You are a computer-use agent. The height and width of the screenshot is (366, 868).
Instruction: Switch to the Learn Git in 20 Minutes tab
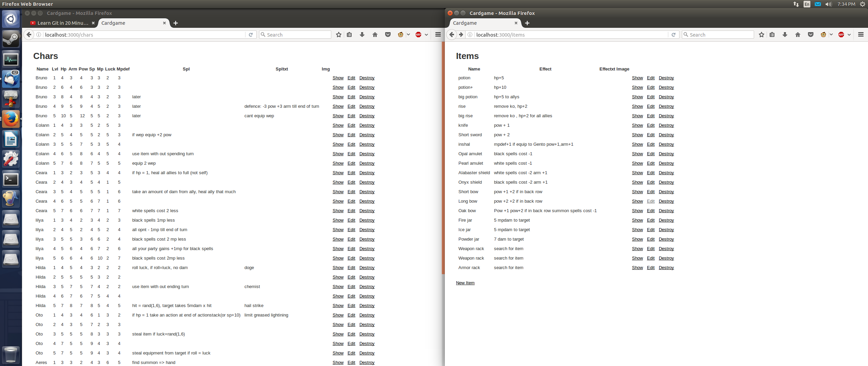63,23
